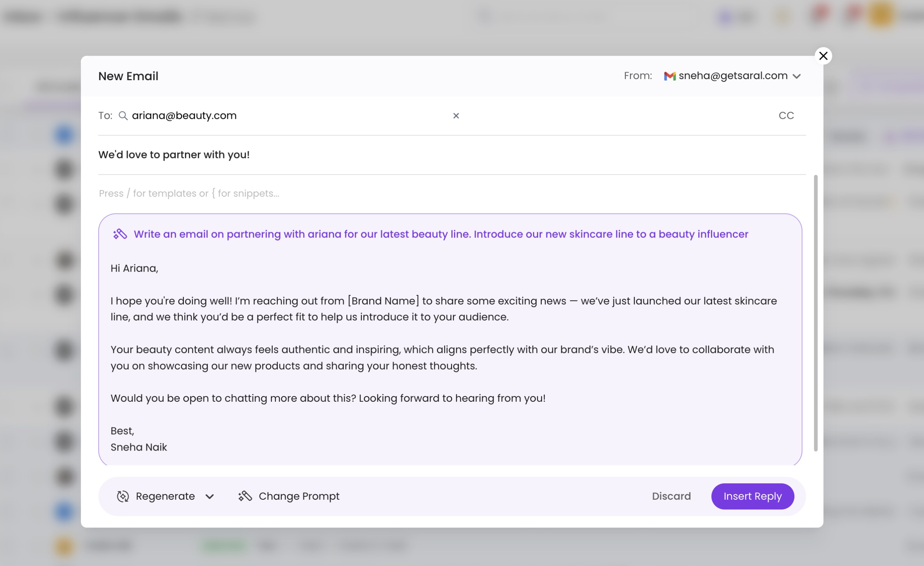Screen dimensions: 924x566
Task: Expand the Regenerate options chevron
Action: click(x=210, y=496)
